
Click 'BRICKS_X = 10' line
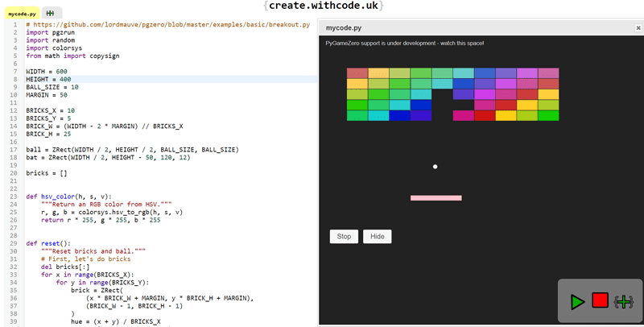[50, 110]
